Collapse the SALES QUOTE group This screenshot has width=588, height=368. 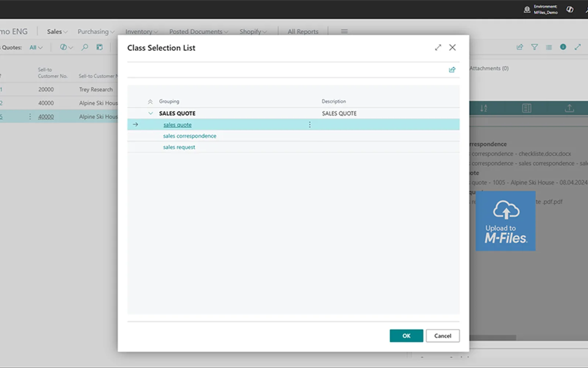150,113
